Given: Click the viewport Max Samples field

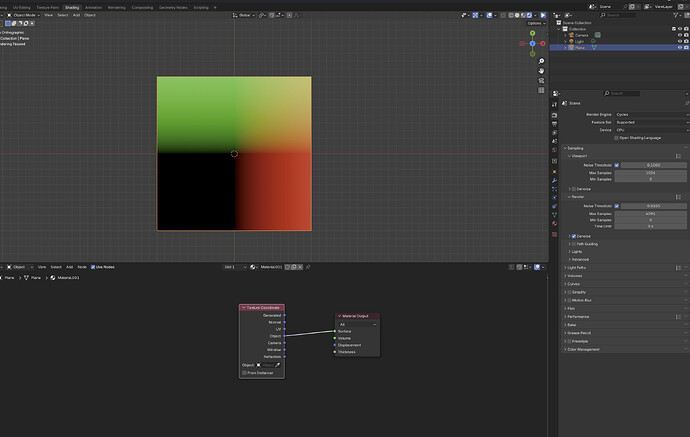Looking at the screenshot, I should pyautogui.click(x=650, y=173).
